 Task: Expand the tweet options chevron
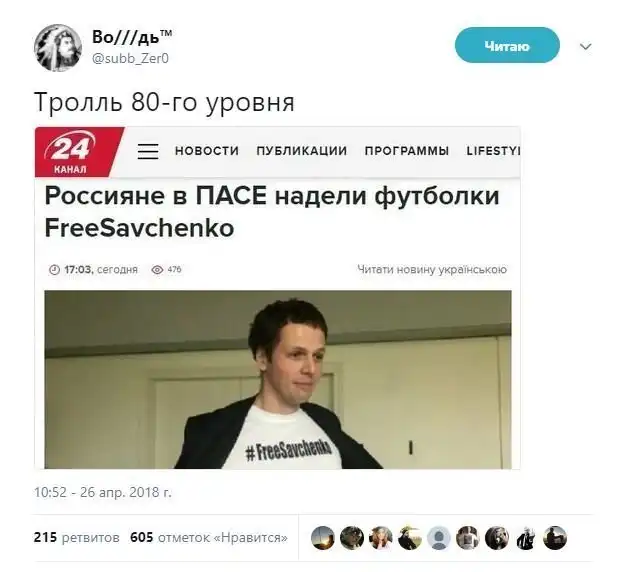point(585,47)
